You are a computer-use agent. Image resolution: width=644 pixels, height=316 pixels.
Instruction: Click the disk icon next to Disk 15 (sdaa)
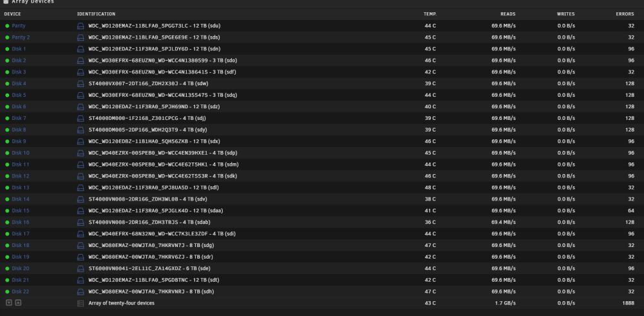tap(80, 211)
